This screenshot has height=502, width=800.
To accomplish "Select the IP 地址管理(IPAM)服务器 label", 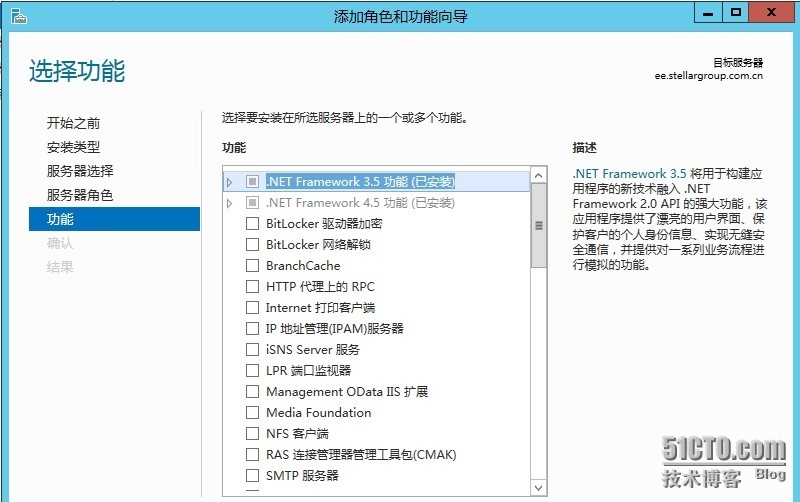I will coord(335,328).
